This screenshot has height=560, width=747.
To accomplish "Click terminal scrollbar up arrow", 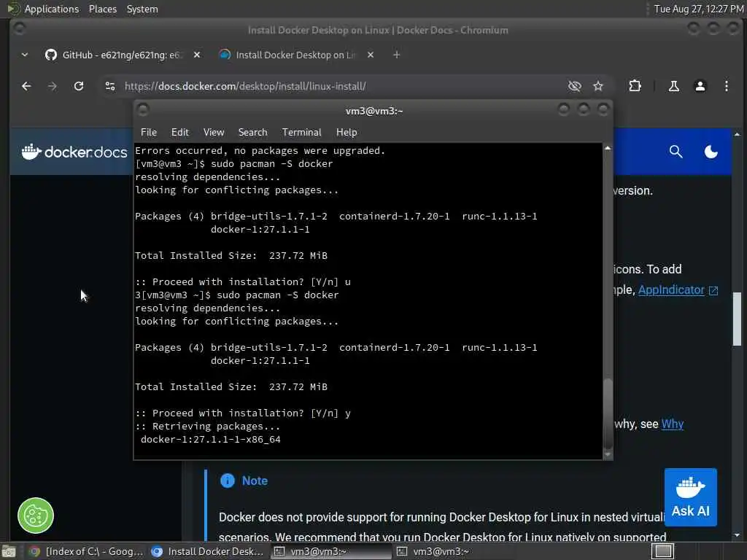I will (608, 148).
